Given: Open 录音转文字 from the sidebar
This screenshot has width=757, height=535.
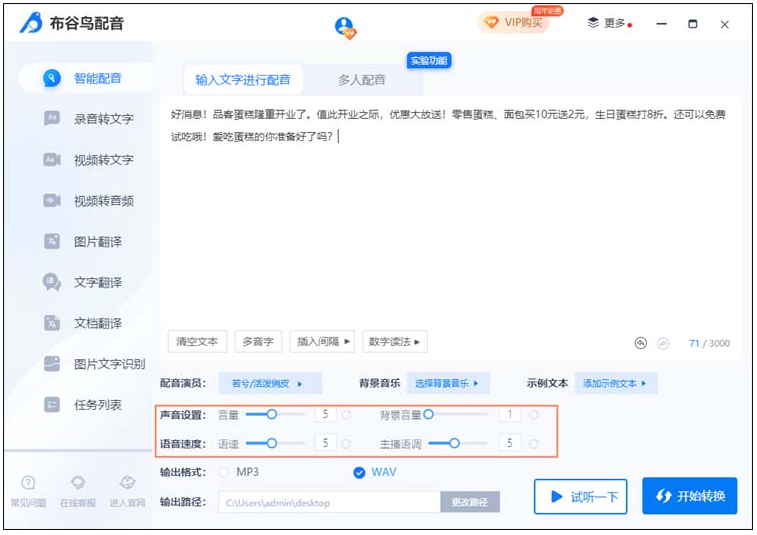Looking at the screenshot, I should [52, 119].
